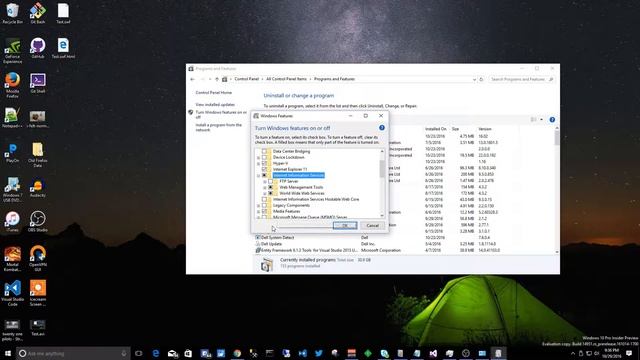Select the Audacity desktop icon
Screen dimensions: 640x360
coord(38,187)
